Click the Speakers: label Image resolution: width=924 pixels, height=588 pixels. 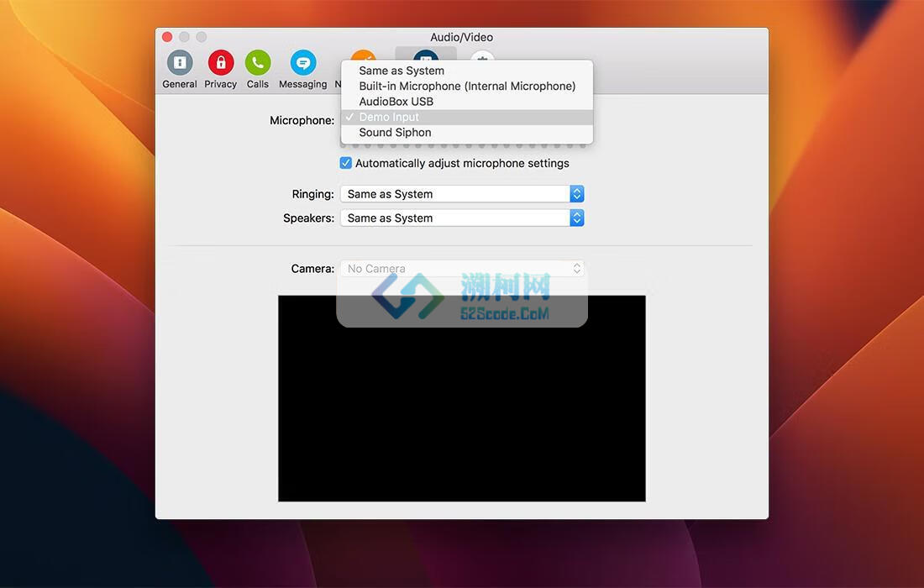(309, 218)
